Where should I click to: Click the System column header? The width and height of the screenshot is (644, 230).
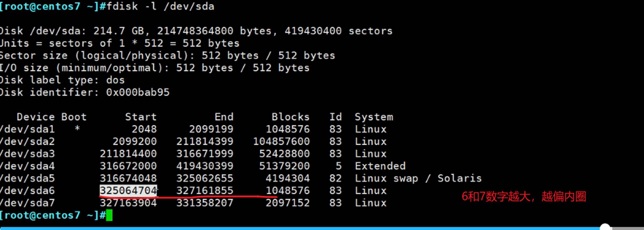(374, 117)
